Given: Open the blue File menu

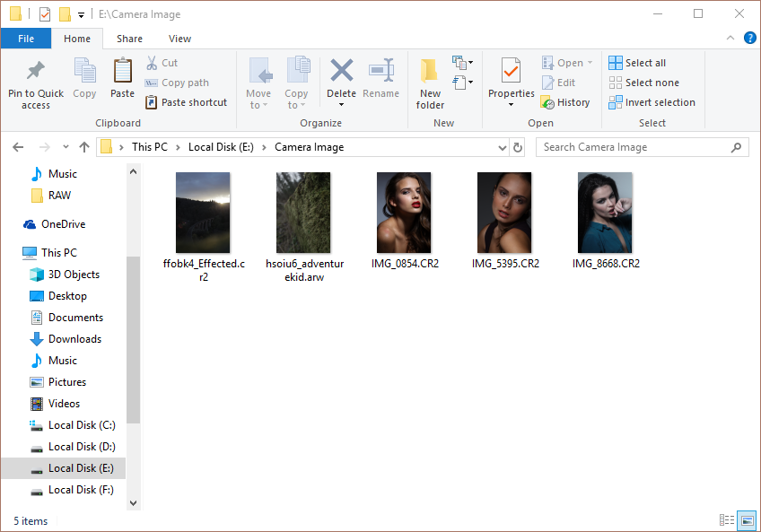Looking at the screenshot, I should click(x=26, y=39).
